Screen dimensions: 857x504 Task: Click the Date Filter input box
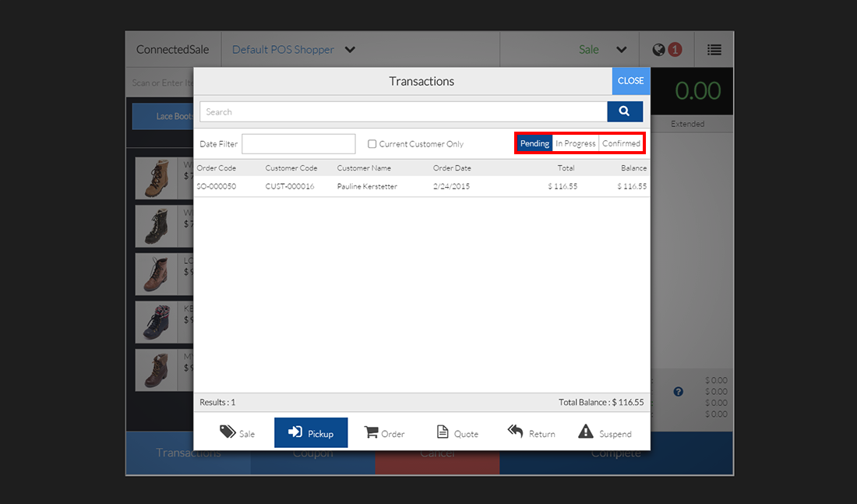point(298,144)
